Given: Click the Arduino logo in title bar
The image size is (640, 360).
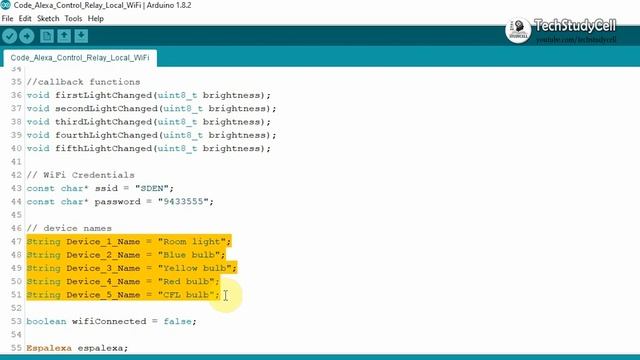Looking at the screenshot, I should 5,5.
